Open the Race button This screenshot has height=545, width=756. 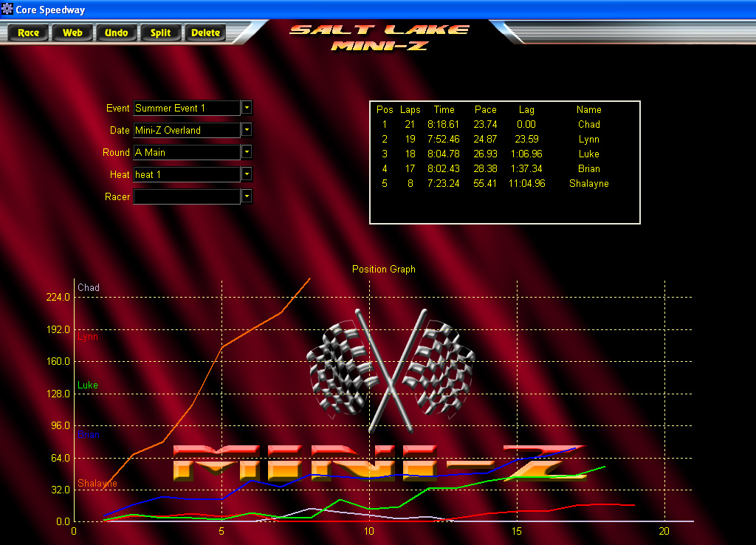[29, 32]
